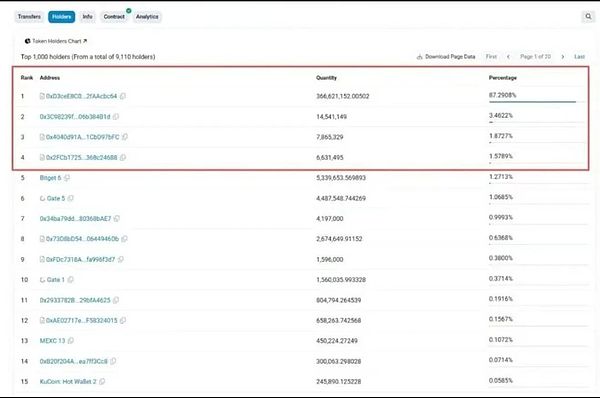Copy address 0x4040d91A...1Cb097bFC
Viewport: 600px width, 398px height.
125,137
